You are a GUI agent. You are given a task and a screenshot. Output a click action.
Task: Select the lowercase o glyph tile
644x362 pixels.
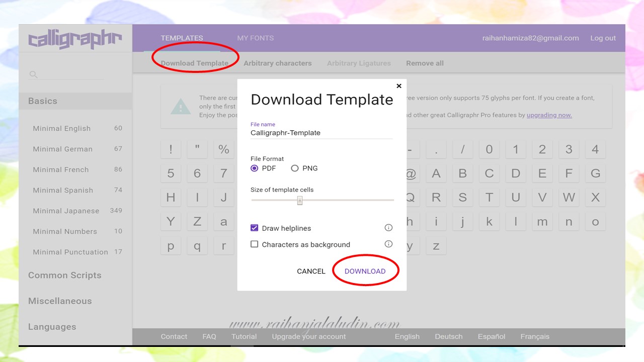coord(595,222)
